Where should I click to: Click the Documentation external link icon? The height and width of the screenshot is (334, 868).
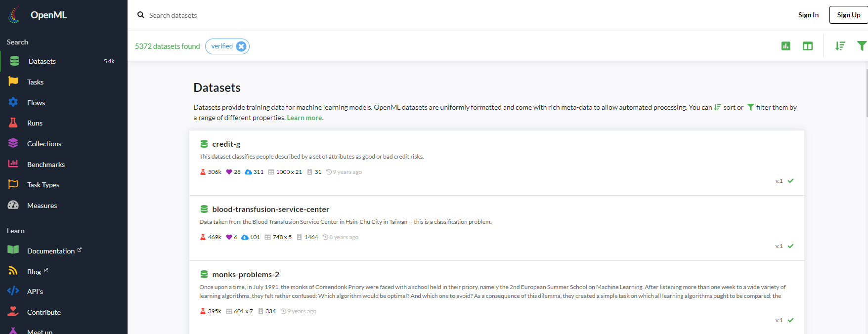coord(80,250)
